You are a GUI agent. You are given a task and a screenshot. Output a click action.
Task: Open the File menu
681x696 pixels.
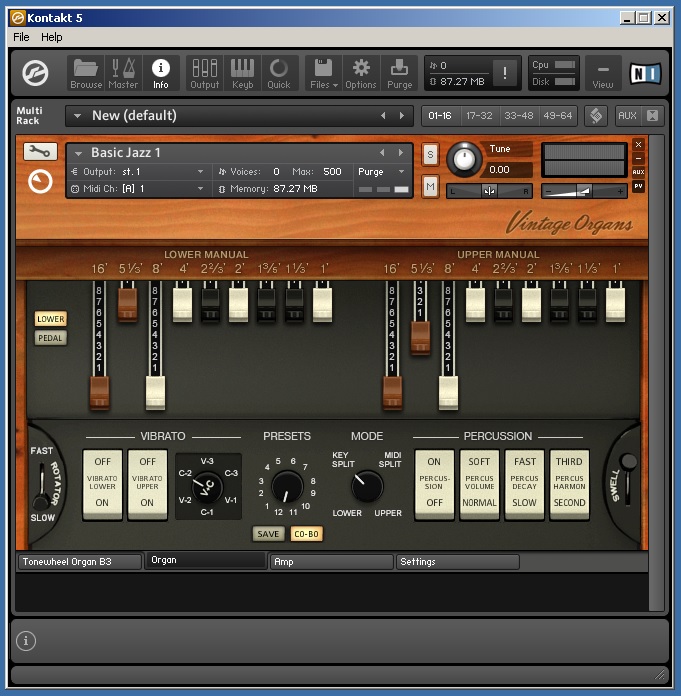click(x=21, y=37)
